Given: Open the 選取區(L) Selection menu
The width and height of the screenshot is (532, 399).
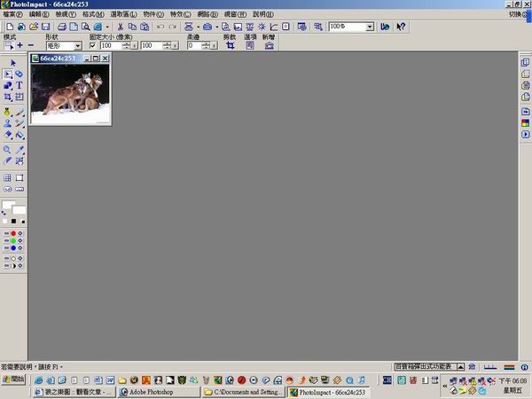Looking at the screenshot, I should [124, 14].
